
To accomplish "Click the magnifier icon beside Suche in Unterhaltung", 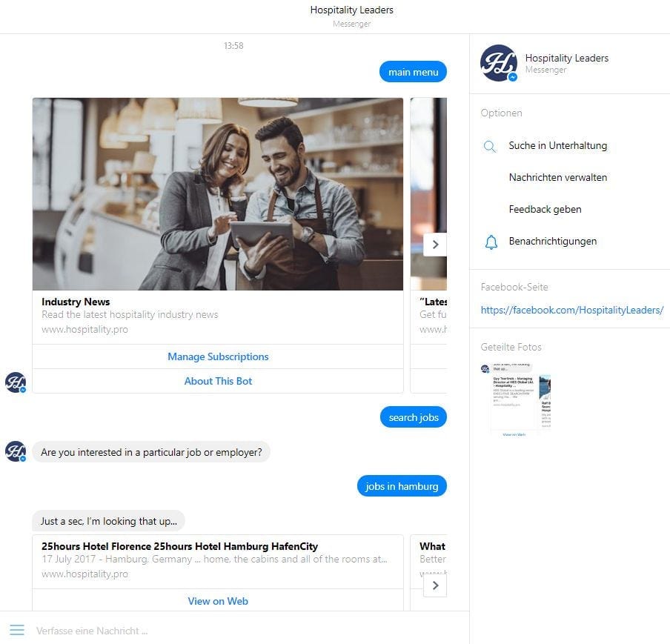I will pos(490,147).
